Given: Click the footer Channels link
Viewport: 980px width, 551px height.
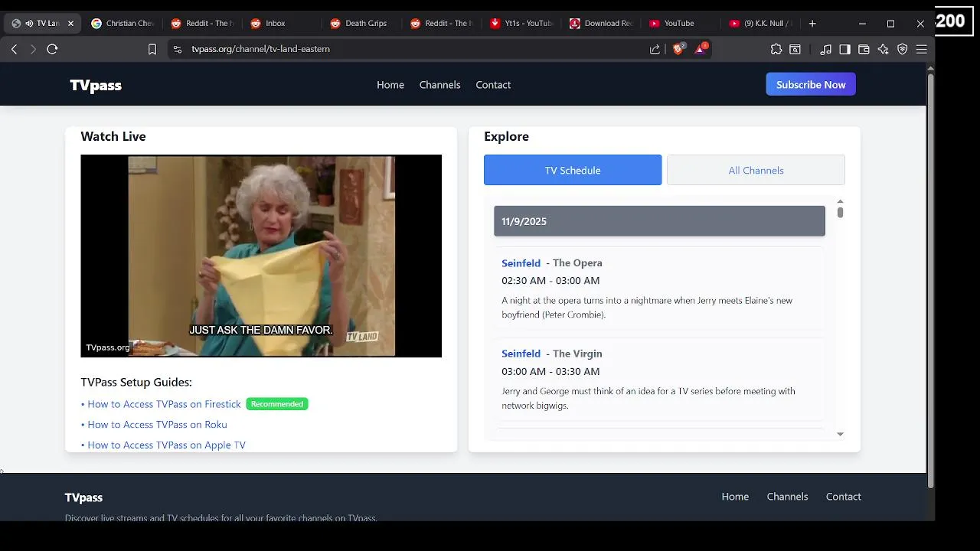Looking at the screenshot, I should 787,497.
